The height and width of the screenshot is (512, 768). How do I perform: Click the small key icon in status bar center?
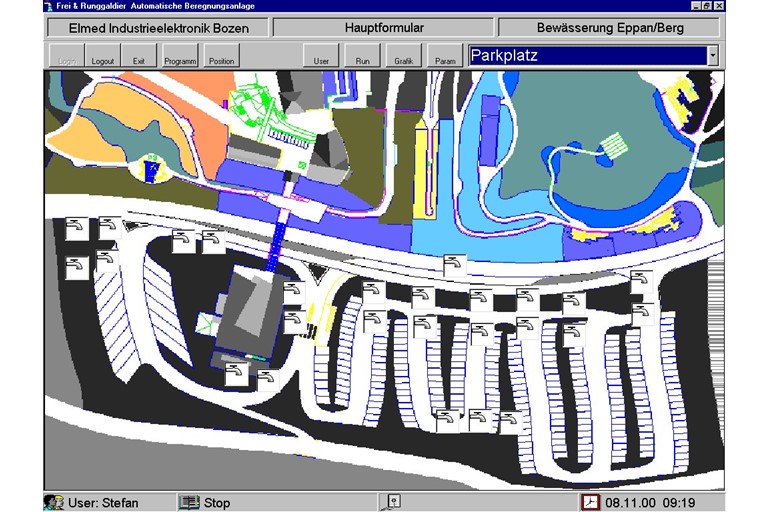(x=394, y=501)
